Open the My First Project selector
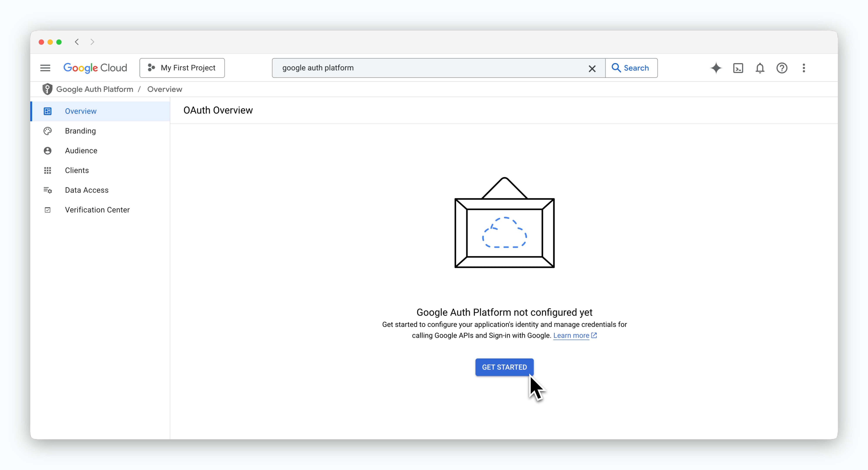Viewport: 868px width, 470px height. click(182, 68)
